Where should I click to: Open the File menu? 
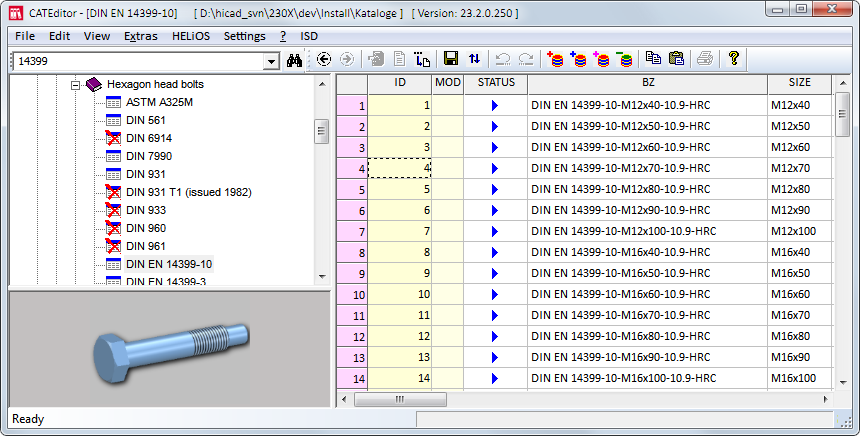[x=25, y=36]
